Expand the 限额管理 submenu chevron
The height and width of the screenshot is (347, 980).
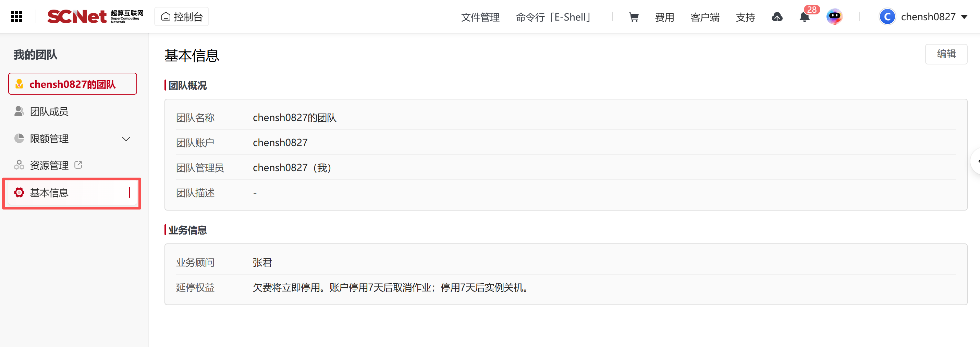tap(126, 139)
